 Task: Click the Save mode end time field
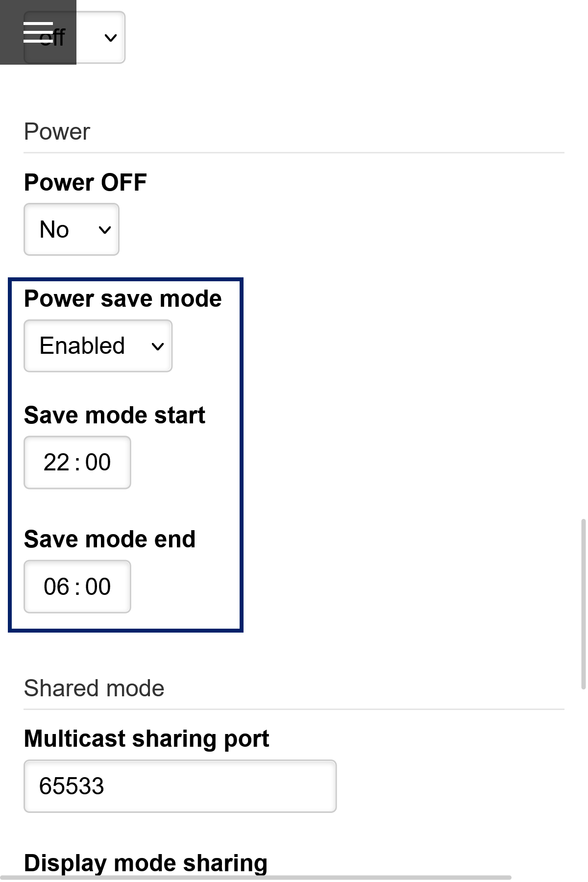[77, 586]
